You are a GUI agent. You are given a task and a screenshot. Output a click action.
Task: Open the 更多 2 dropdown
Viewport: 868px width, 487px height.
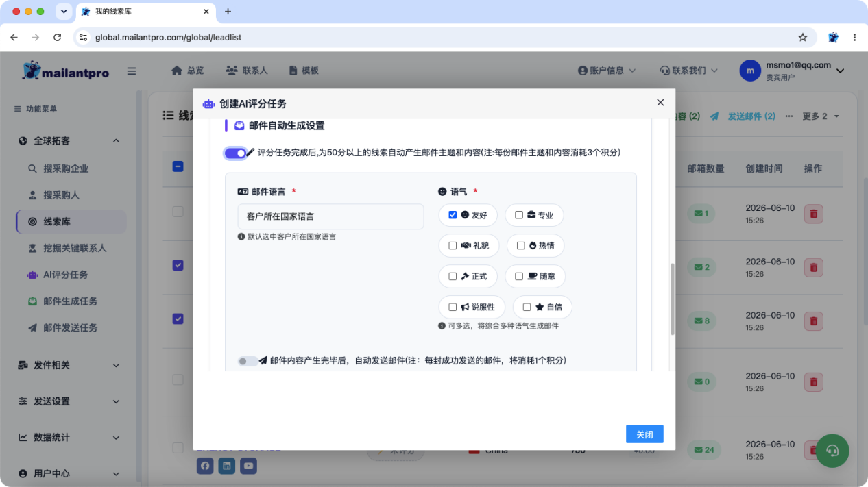click(x=821, y=116)
